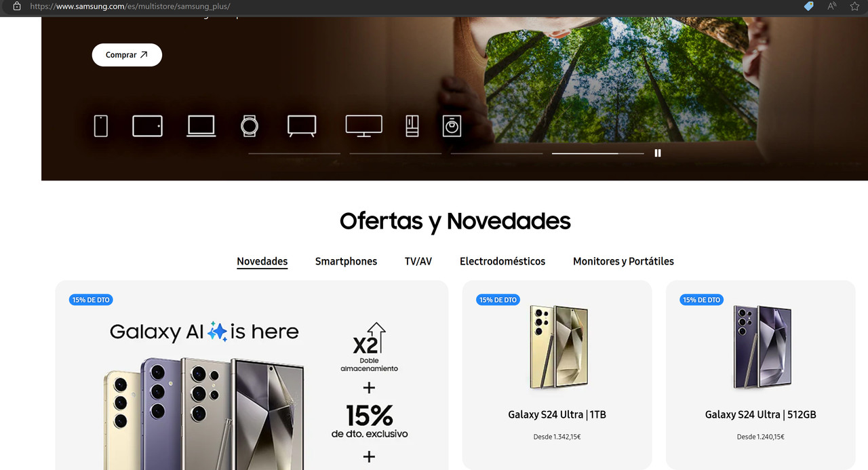Viewport: 868px width, 470px height.
Task: Add page to favorites with star icon
Action: point(854,6)
